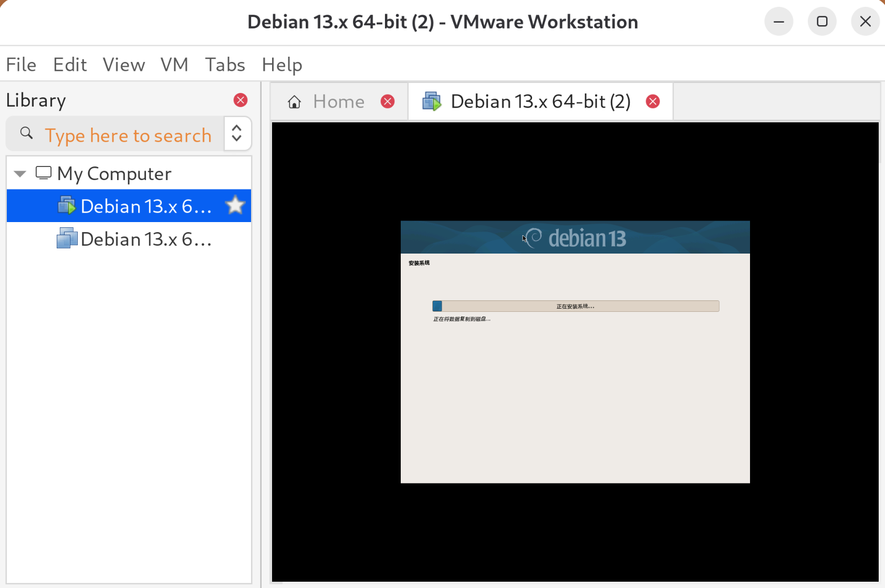The height and width of the screenshot is (588, 885).
Task: Click the 'debian 13' banner text
Action: click(588, 239)
